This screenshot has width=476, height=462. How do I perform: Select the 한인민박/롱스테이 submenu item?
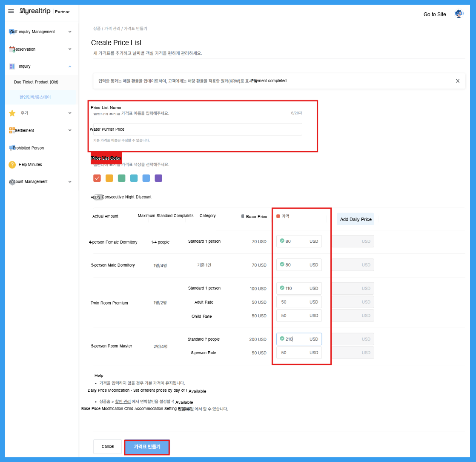click(35, 97)
